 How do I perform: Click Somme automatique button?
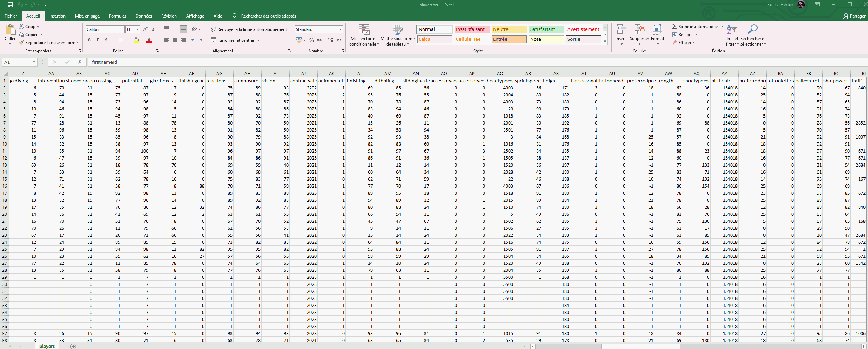[x=695, y=27]
